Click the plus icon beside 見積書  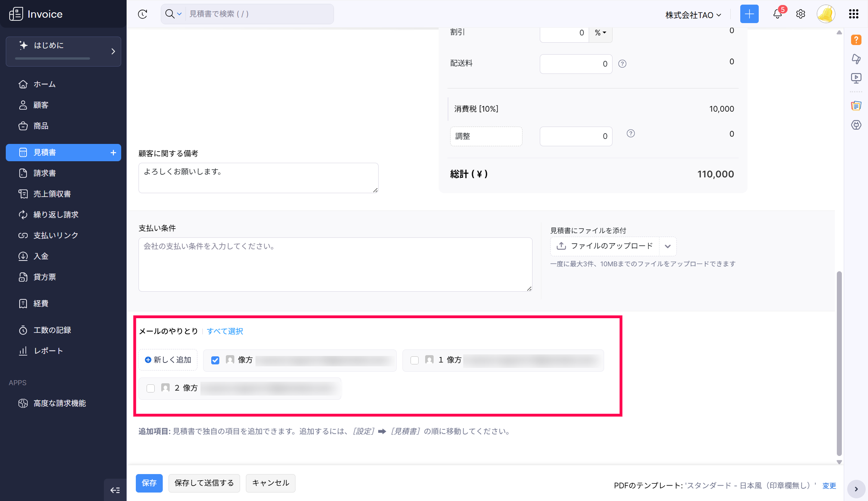[113, 153]
